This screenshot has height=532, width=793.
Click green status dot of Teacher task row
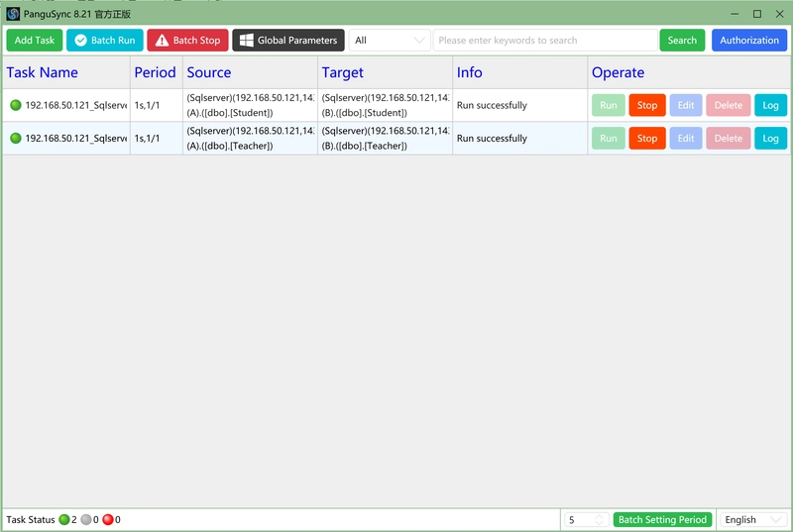(16, 138)
